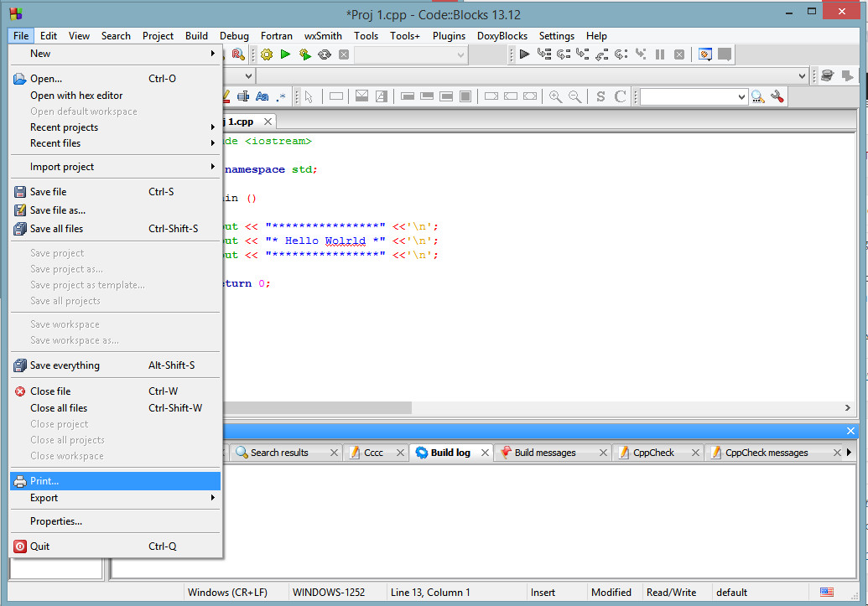Viewport: 868px width, 606px height.
Task: Choose Properties... from File menu
Action: (x=115, y=521)
